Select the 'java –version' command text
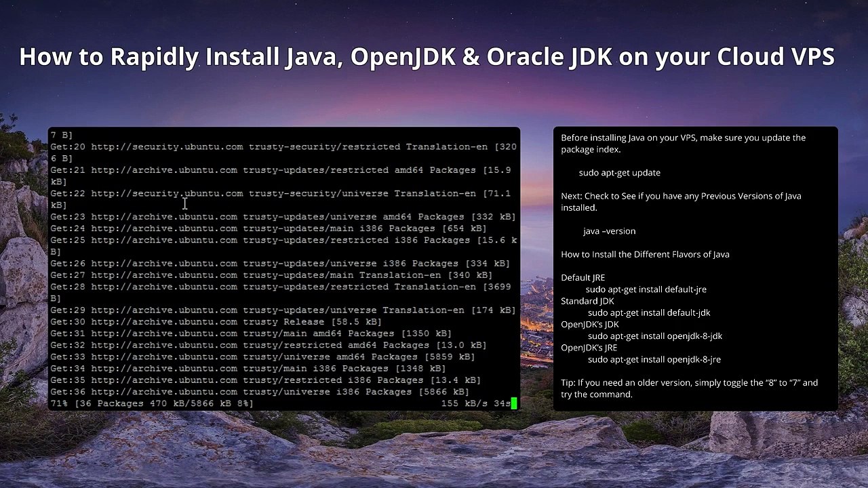This screenshot has height=488, width=868. click(609, 231)
